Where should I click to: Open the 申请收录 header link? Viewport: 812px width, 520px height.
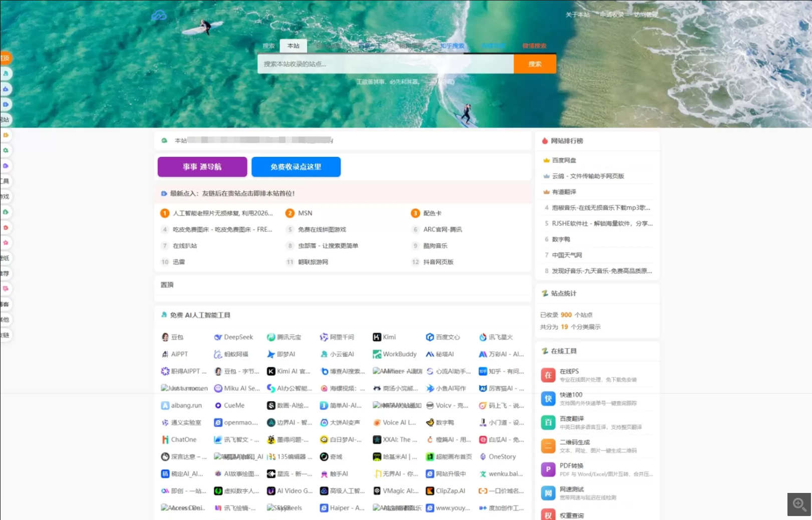pos(612,15)
